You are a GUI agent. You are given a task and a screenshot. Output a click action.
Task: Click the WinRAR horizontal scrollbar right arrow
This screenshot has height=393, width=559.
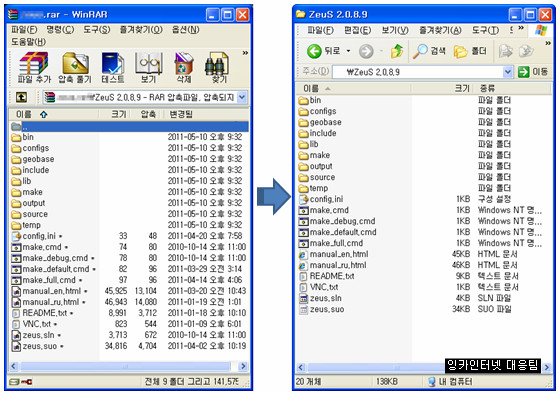(243, 366)
